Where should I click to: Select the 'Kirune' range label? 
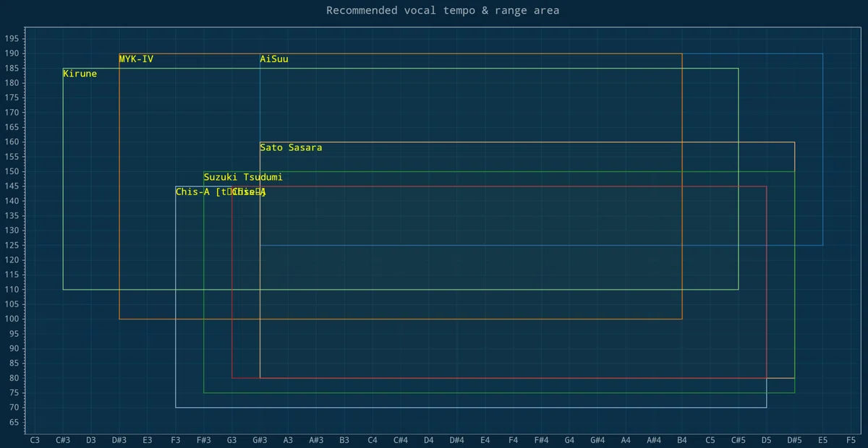click(80, 74)
